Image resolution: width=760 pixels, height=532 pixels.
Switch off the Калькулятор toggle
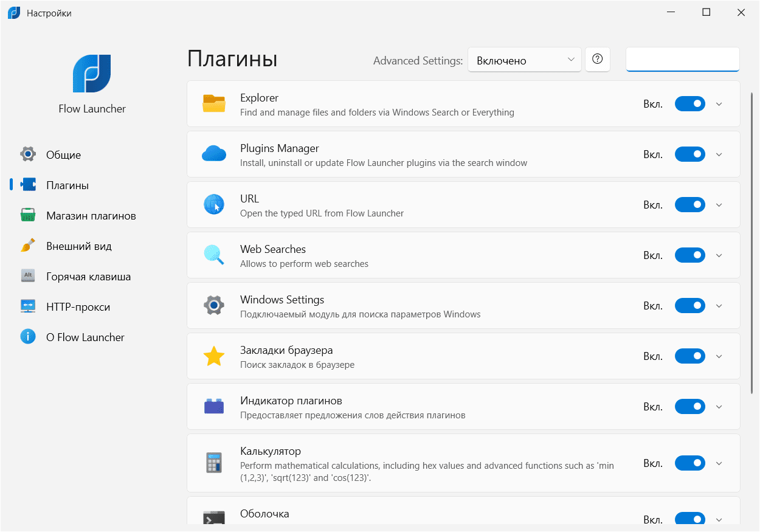click(690, 463)
